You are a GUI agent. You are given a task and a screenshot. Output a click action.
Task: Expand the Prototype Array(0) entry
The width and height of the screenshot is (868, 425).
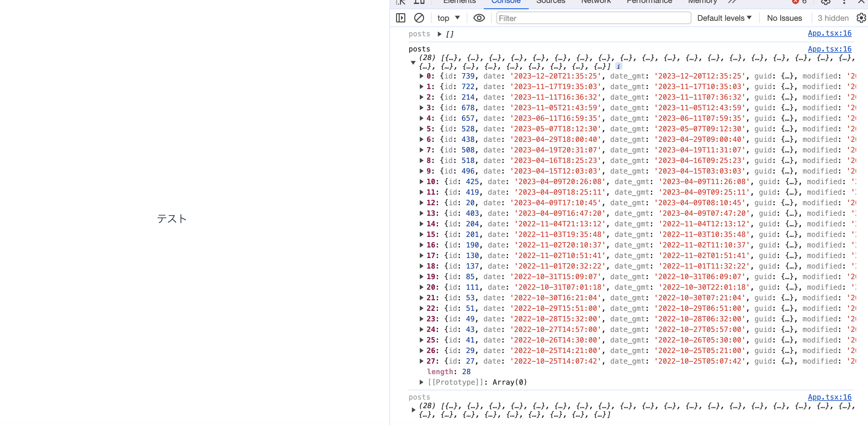tap(421, 382)
